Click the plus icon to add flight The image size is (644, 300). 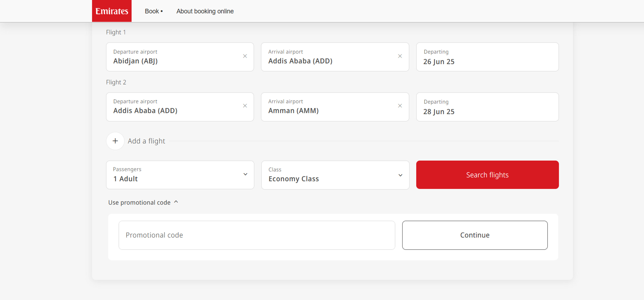click(115, 141)
